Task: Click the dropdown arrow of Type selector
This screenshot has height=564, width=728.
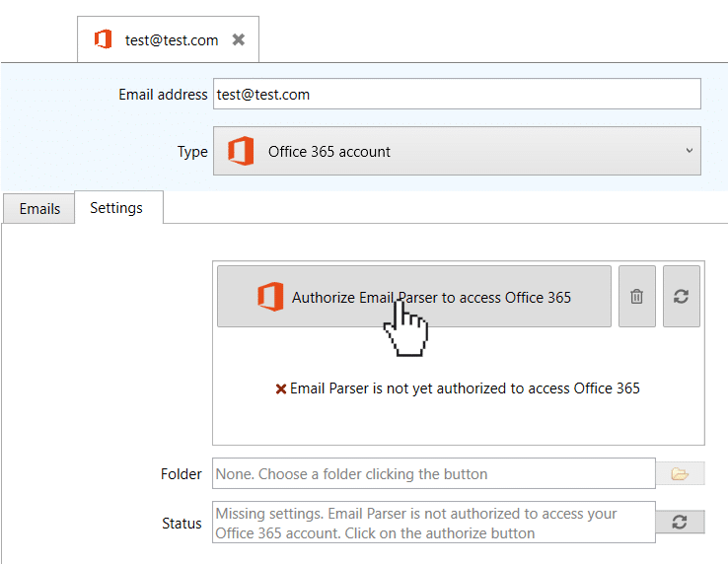Action: tap(690, 151)
